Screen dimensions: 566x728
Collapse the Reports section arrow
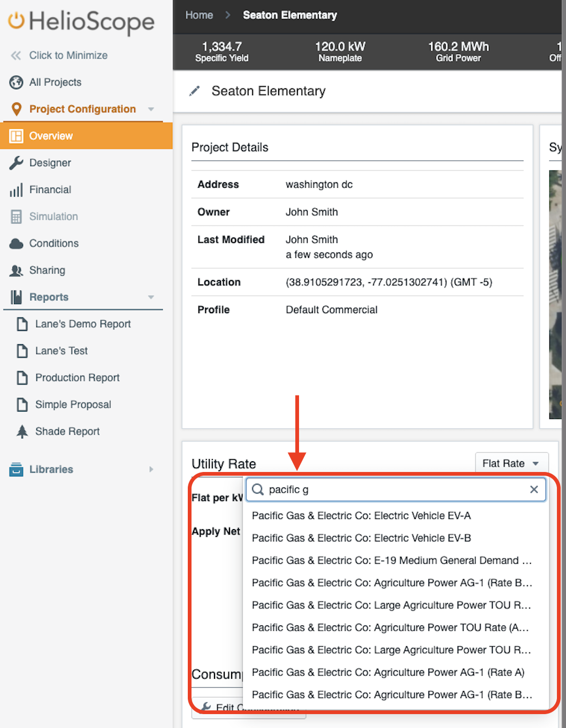(x=151, y=297)
